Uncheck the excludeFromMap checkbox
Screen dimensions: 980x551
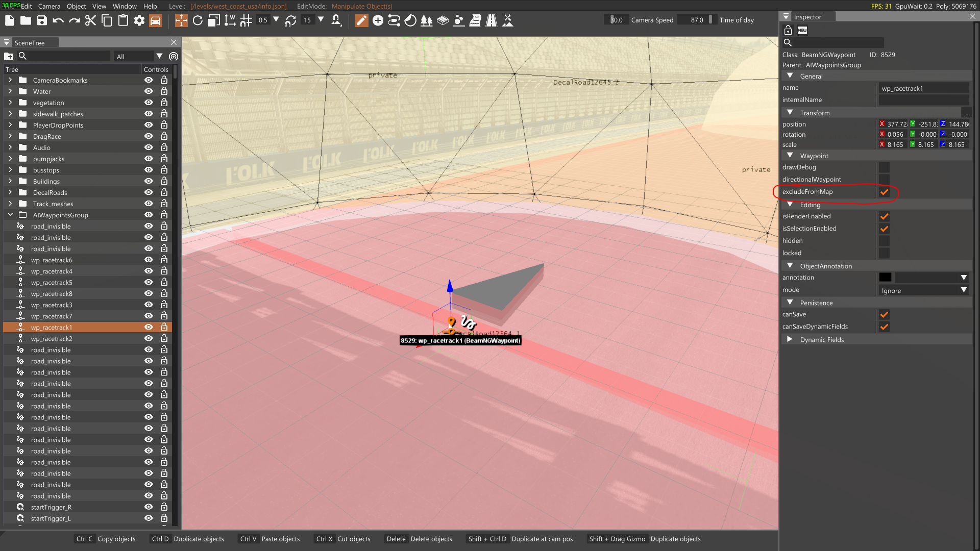point(884,192)
